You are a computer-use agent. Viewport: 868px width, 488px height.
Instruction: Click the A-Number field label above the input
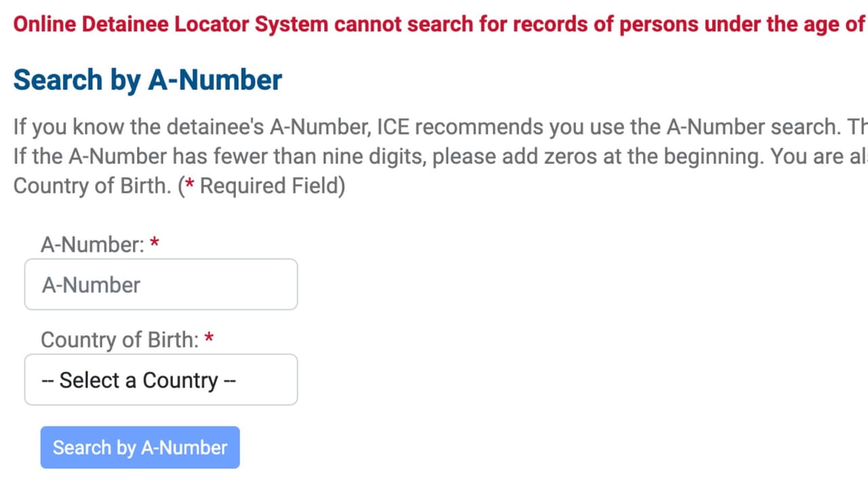click(x=92, y=245)
